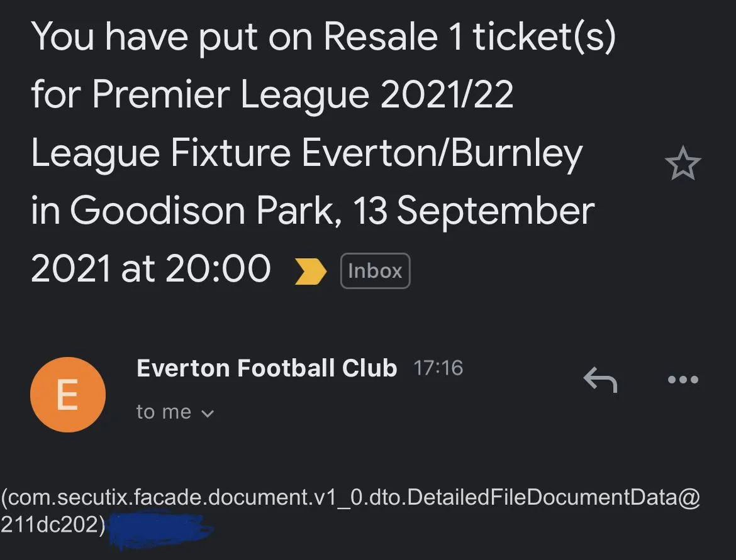Open the orange E sender avatar

point(67,395)
